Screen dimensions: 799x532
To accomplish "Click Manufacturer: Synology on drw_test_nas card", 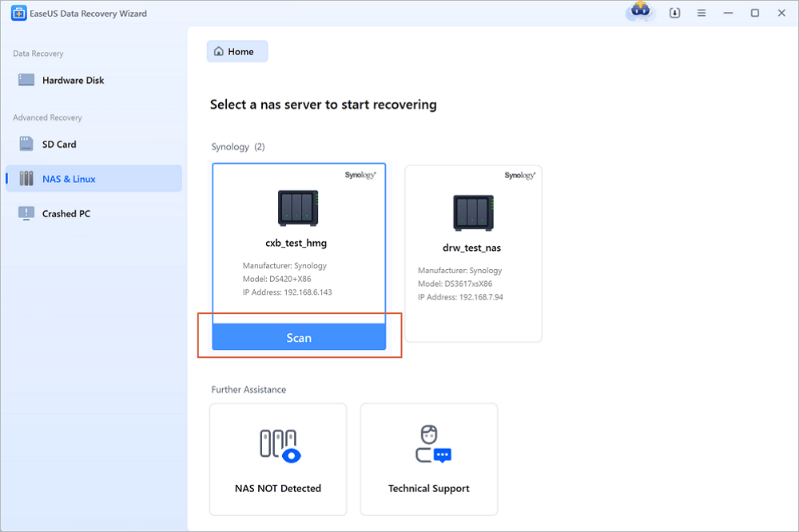I will click(x=460, y=271).
